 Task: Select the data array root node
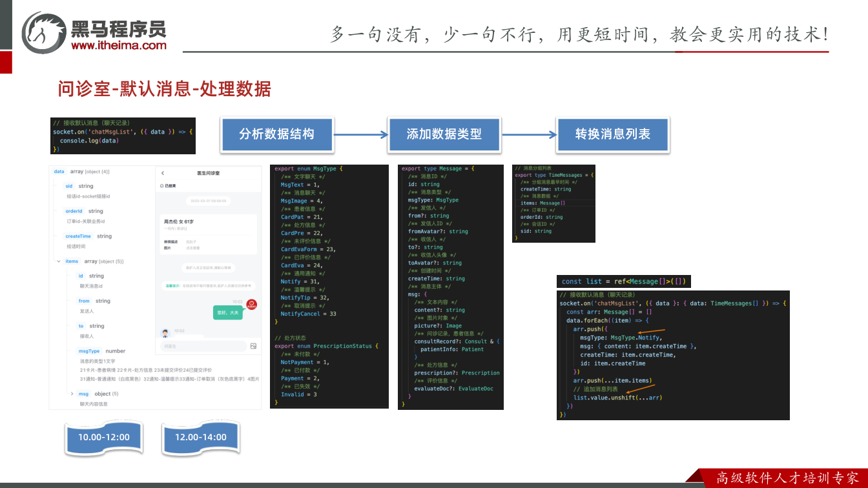coord(59,172)
